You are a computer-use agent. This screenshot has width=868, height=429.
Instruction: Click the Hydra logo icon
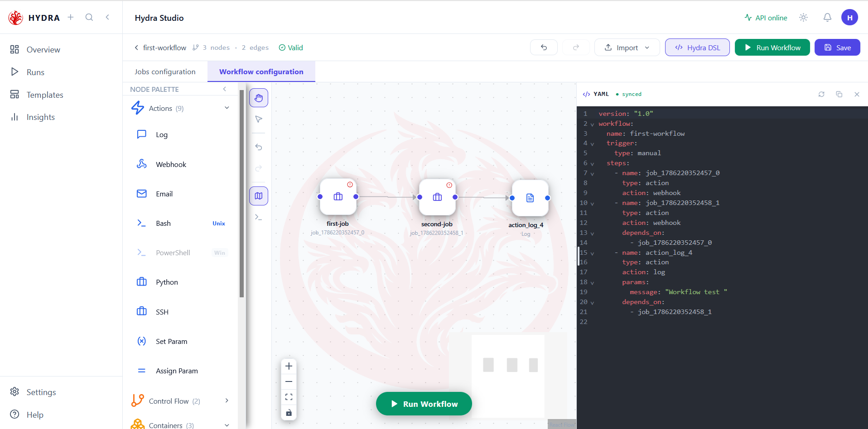pyautogui.click(x=16, y=18)
